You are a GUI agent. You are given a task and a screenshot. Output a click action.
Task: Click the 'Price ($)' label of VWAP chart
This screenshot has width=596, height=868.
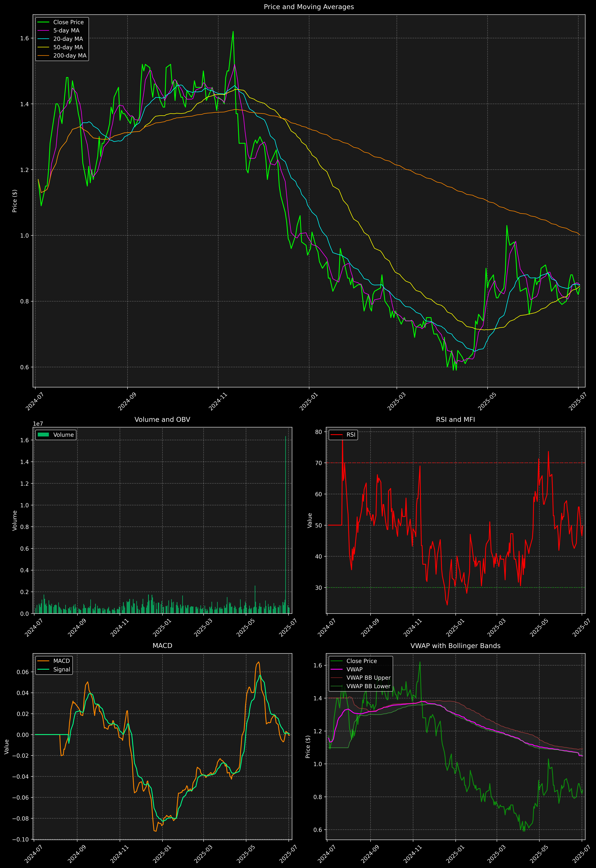coord(308,747)
